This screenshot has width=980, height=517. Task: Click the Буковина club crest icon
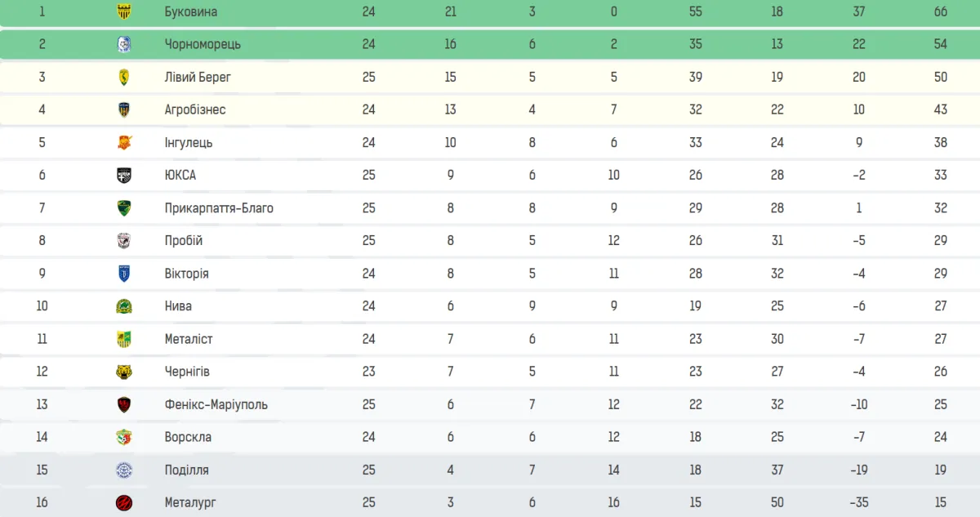pyautogui.click(x=124, y=11)
